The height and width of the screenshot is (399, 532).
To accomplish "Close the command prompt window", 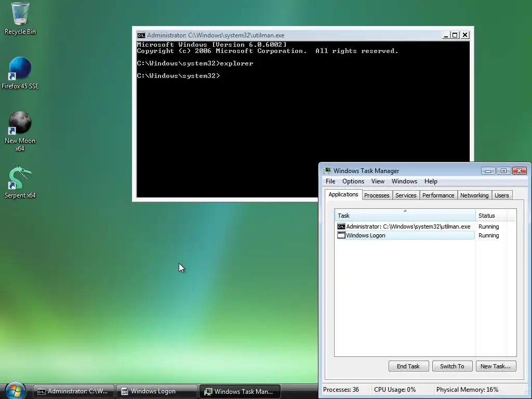I will (465, 35).
